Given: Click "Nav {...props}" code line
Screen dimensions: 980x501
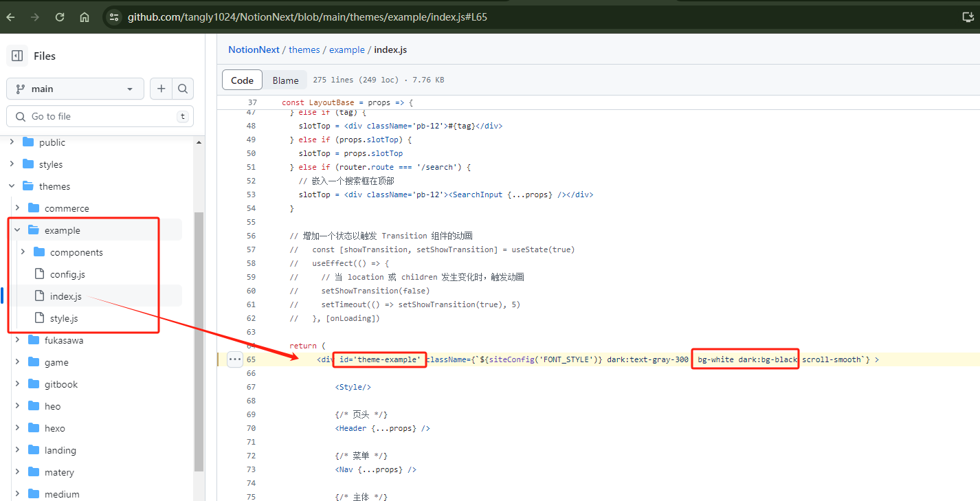Looking at the screenshot, I should tap(376, 469).
